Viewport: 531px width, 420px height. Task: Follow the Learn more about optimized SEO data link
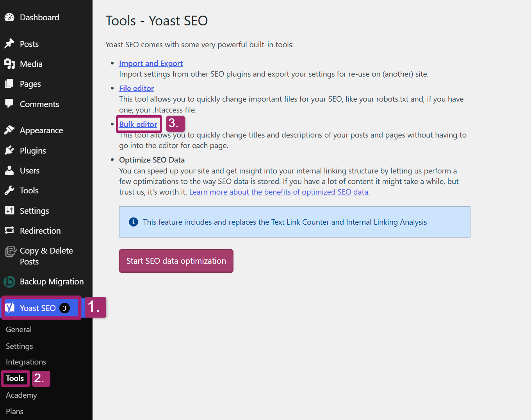click(280, 192)
